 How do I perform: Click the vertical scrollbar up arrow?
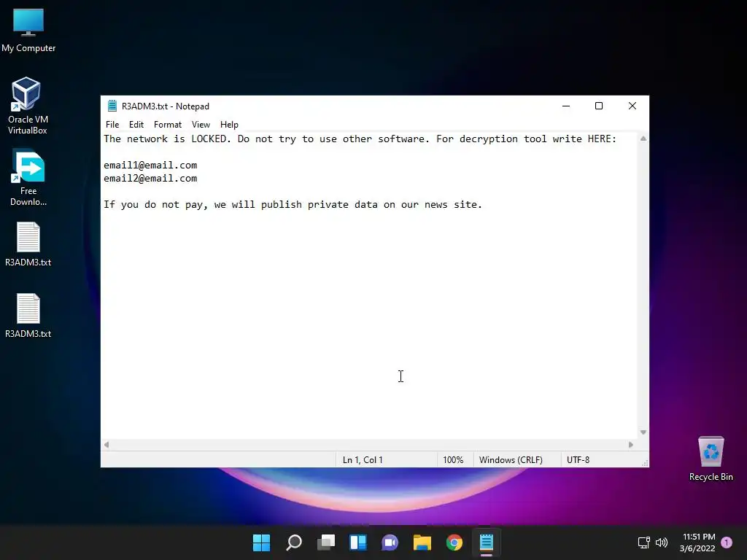tap(643, 139)
